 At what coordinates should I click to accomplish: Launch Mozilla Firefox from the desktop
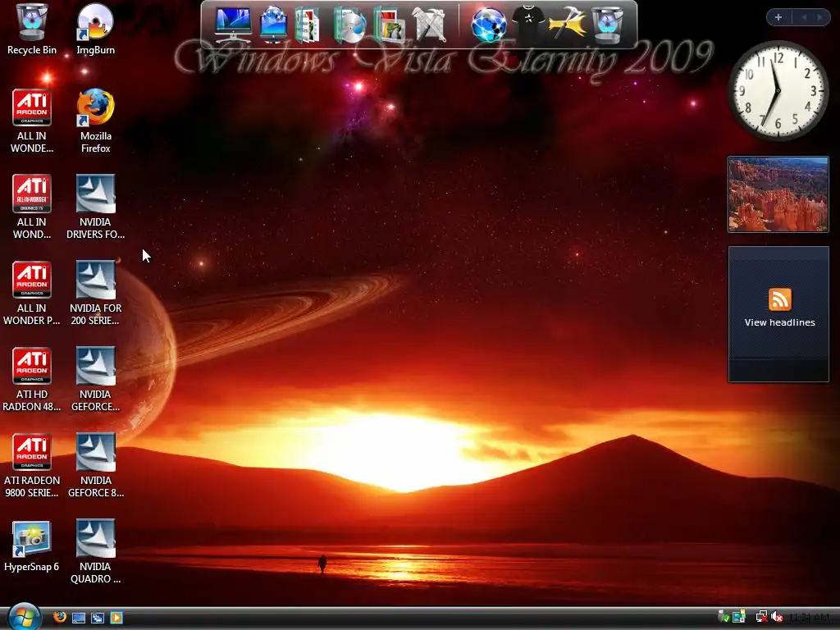pyautogui.click(x=95, y=121)
